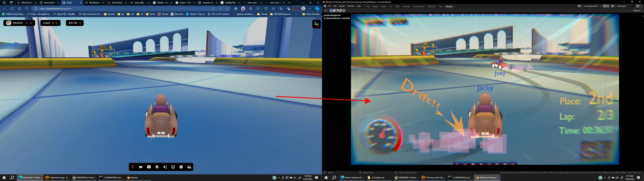This screenshot has height=181, width=644.
Task: Unmute the red microphone icon
Action: click(133, 167)
